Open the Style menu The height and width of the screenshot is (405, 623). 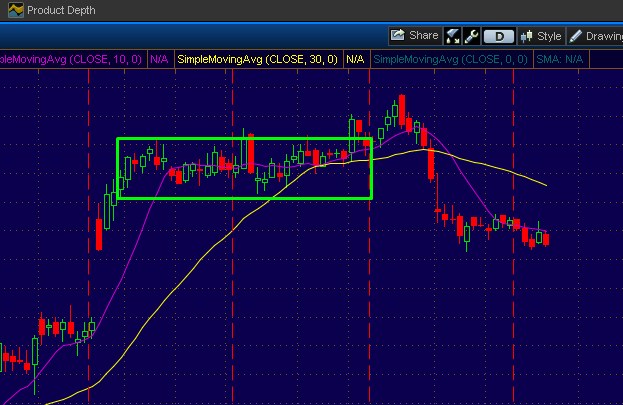click(x=541, y=36)
